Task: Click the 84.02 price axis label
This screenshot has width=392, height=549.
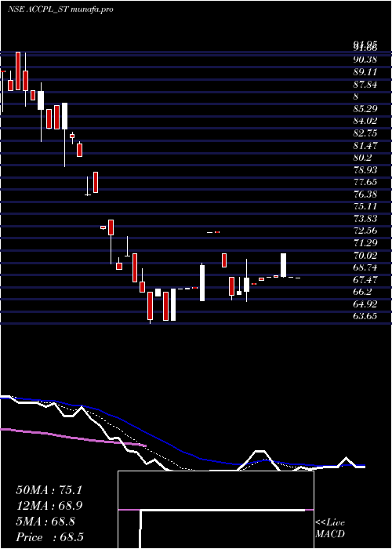Action: 365,121
